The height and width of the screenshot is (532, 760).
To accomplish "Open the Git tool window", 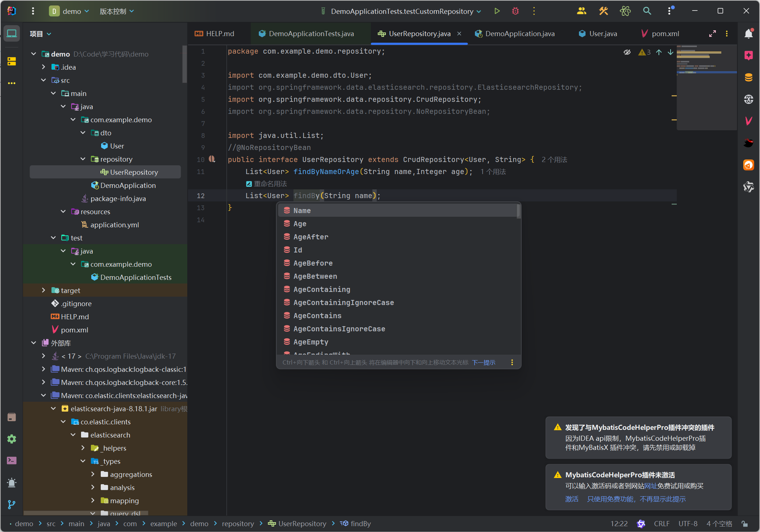I will [x=12, y=504].
